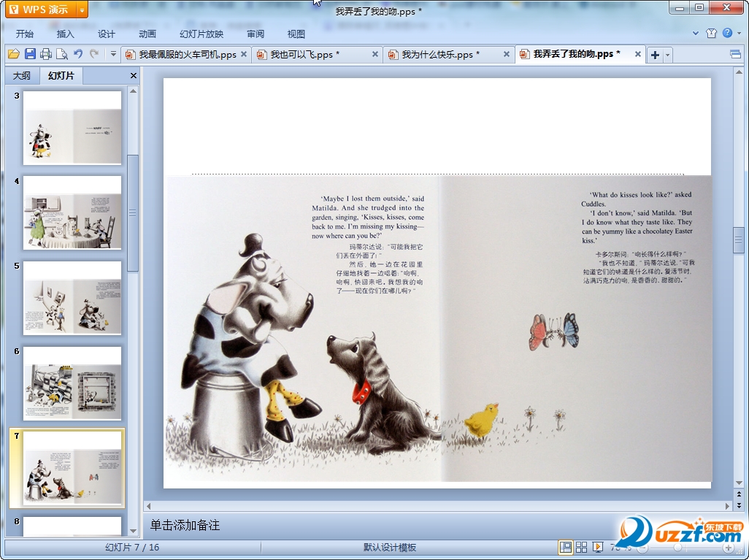This screenshot has width=749, height=560.
Task: Open the 动画 ribbon tab
Action: (147, 34)
